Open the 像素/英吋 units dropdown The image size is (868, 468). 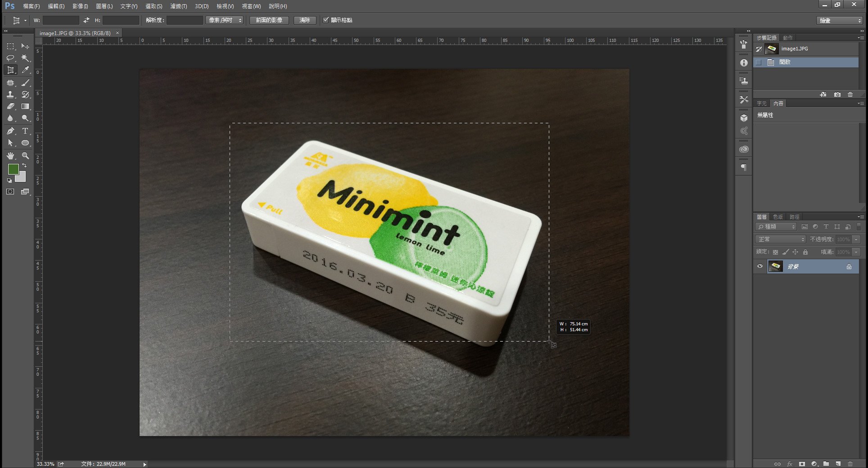[225, 20]
